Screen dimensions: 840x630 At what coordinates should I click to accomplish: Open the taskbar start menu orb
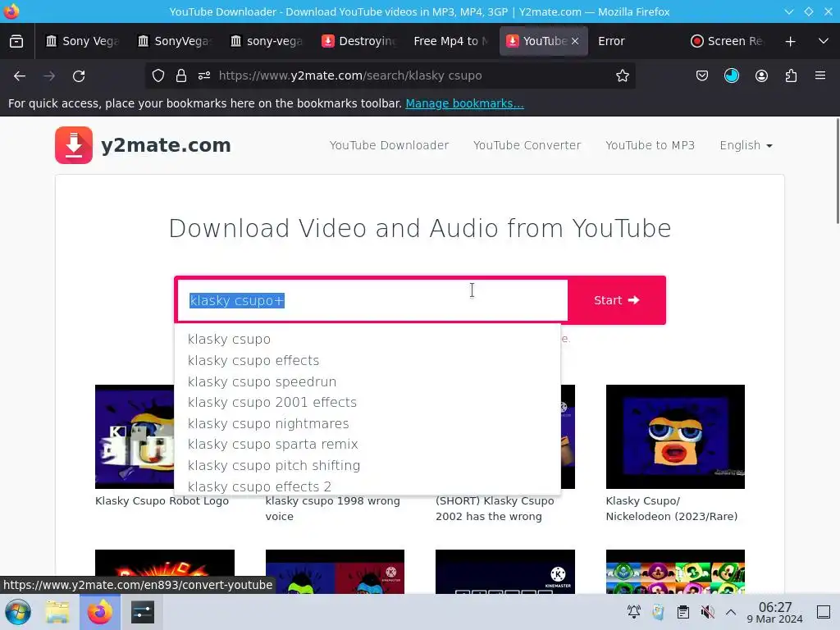click(x=18, y=612)
